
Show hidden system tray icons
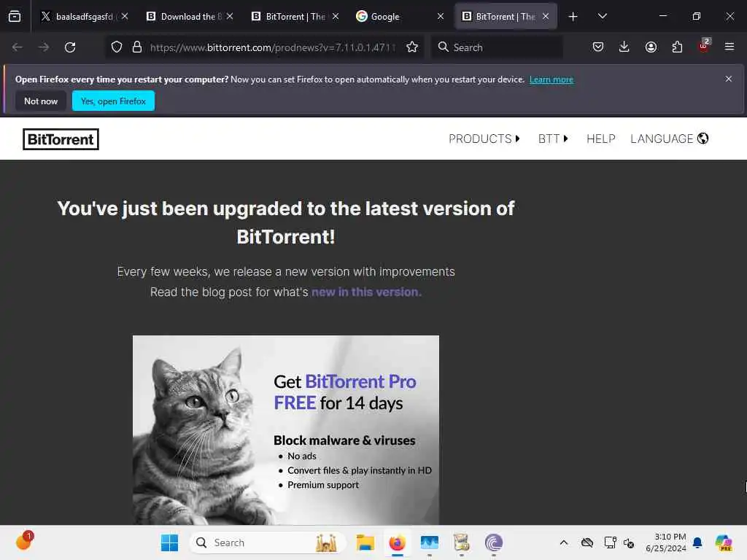pyautogui.click(x=564, y=542)
